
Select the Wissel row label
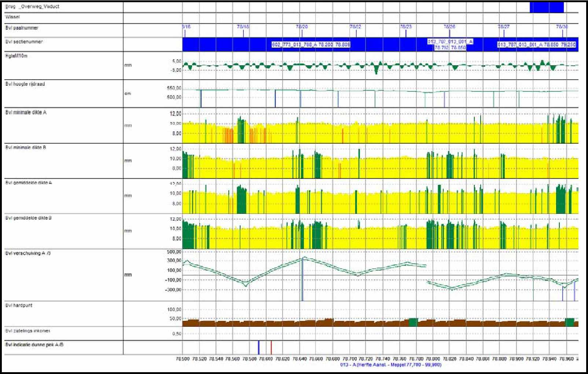(12, 17)
